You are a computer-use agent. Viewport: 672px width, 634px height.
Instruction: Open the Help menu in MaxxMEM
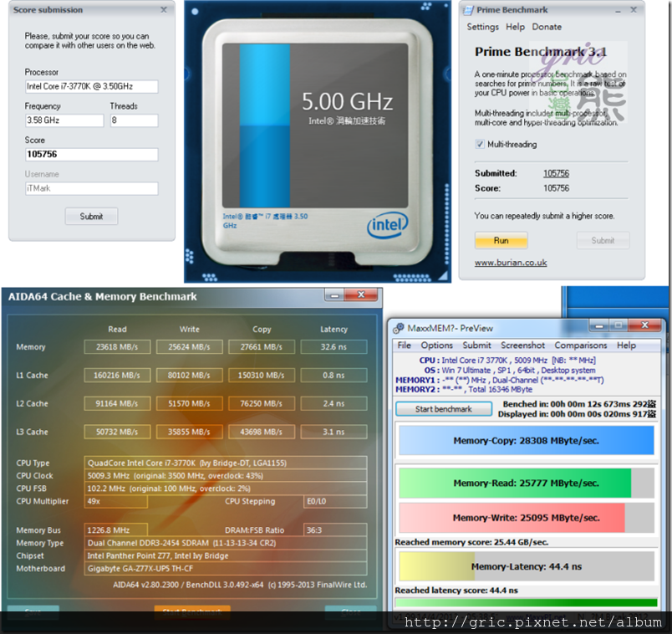(x=626, y=345)
